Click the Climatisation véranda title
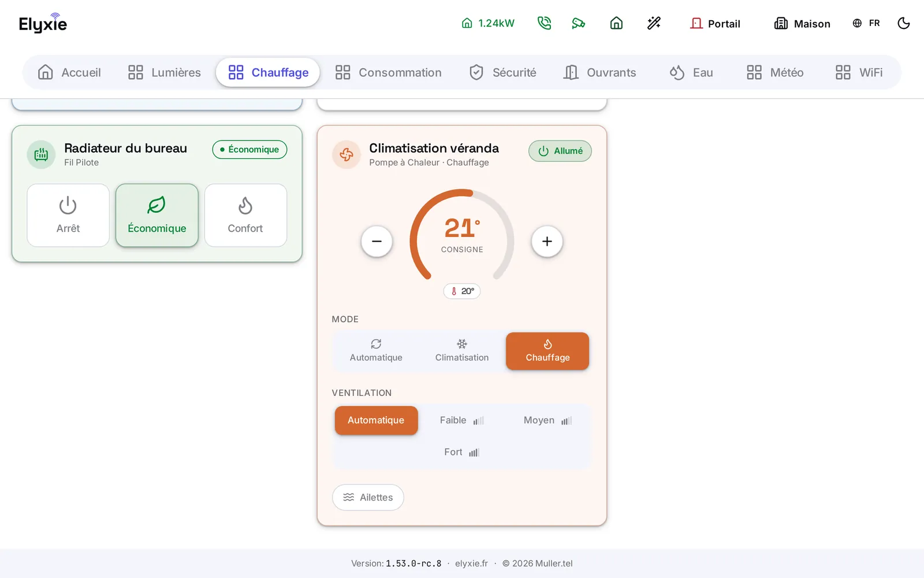The width and height of the screenshot is (924, 578). pyautogui.click(x=434, y=148)
